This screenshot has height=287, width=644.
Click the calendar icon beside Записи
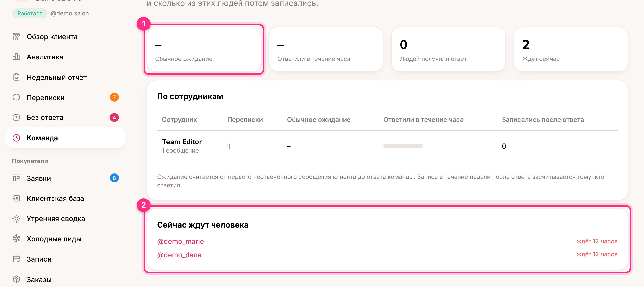pyautogui.click(x=16, y=259)
